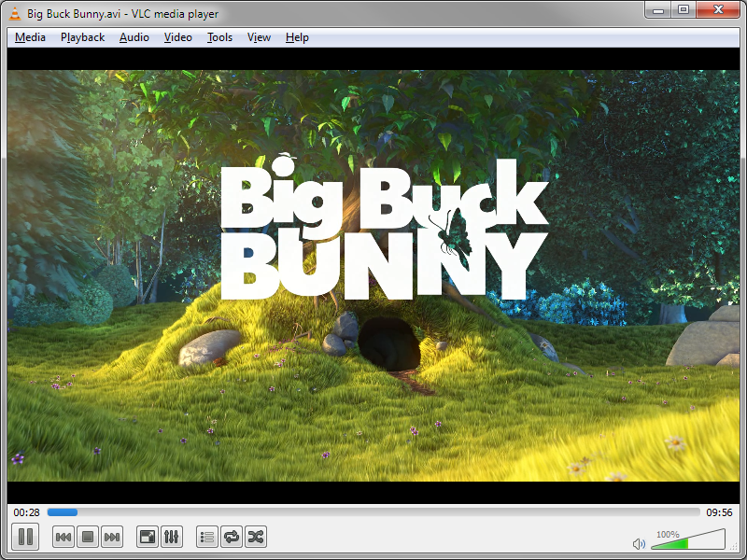Open the Playback menu
The width and height of the screenshot is (747, 560).
coord(82,37)
